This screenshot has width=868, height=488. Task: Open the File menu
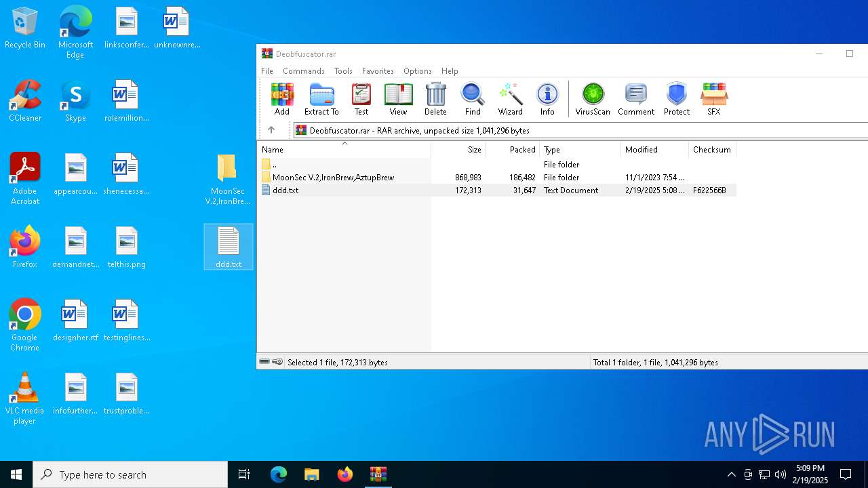pyautogui.click(x=267, y=70)
